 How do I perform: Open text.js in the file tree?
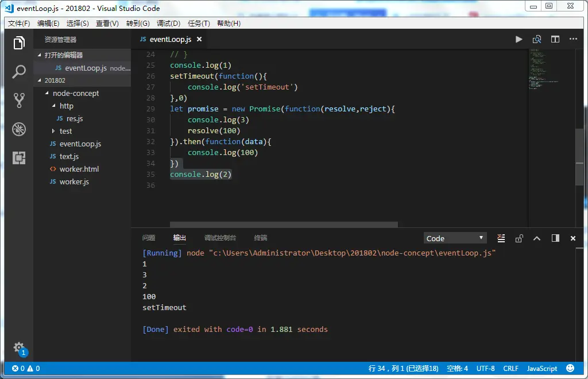69,157
